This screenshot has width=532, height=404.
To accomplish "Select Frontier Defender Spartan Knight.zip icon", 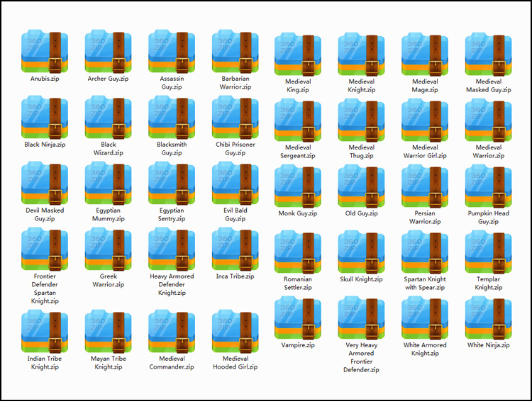I will [45, 249].
